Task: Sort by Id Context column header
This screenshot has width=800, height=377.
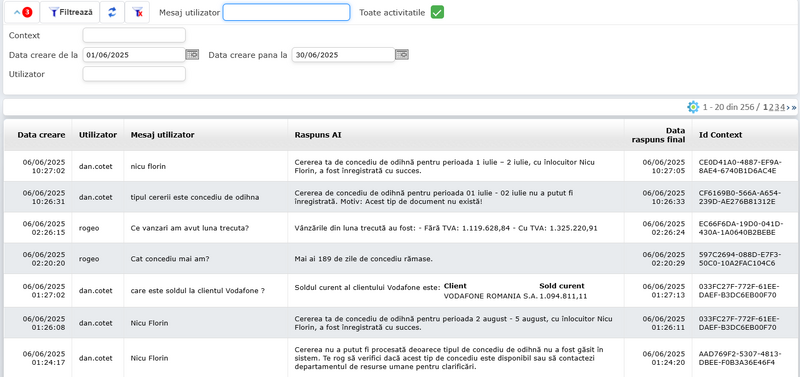Action: click(x=720, y=135)
